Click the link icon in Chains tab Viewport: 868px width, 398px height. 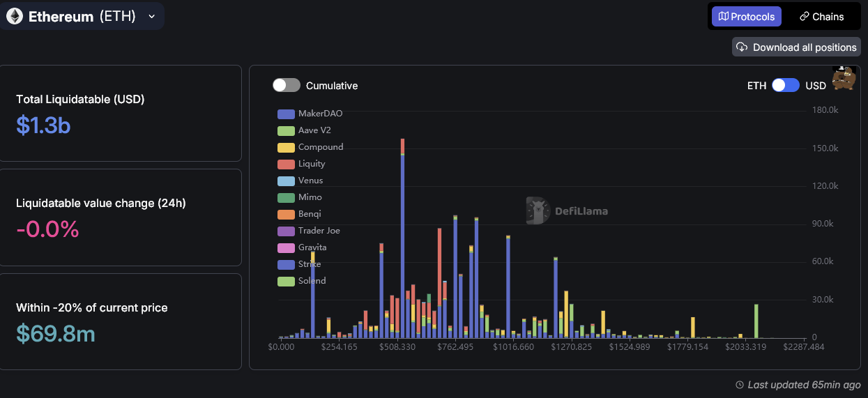click(x=804, y=17)
